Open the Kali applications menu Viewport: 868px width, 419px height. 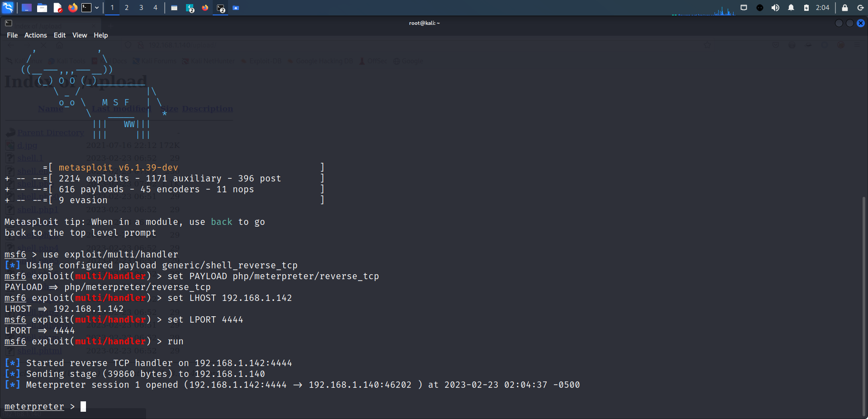point(8,8)
